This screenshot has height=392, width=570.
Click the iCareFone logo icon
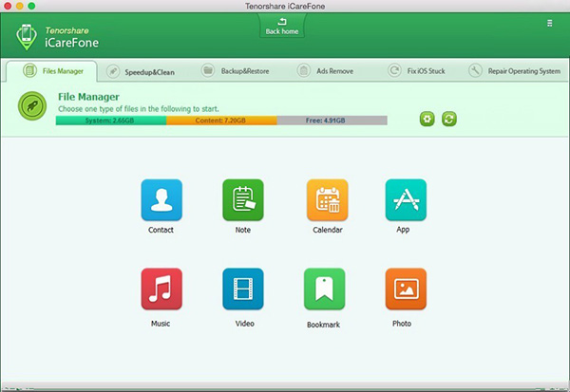tap(27, 37)
